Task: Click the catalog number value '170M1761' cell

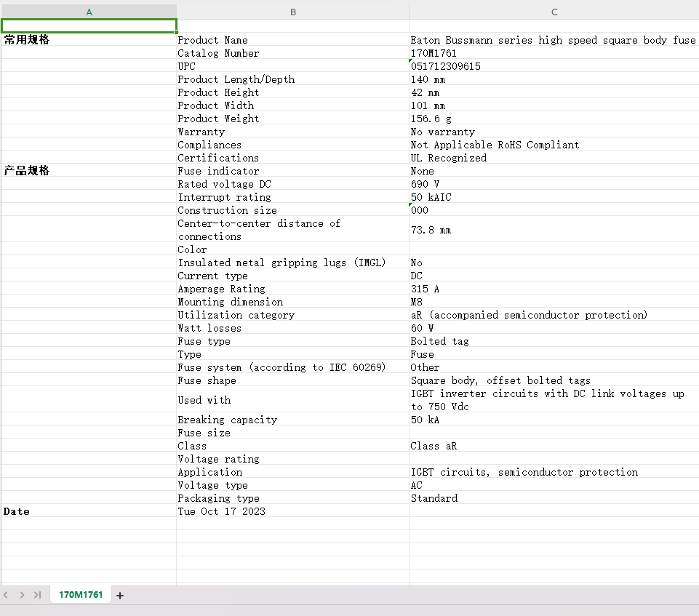Action: 554,53
